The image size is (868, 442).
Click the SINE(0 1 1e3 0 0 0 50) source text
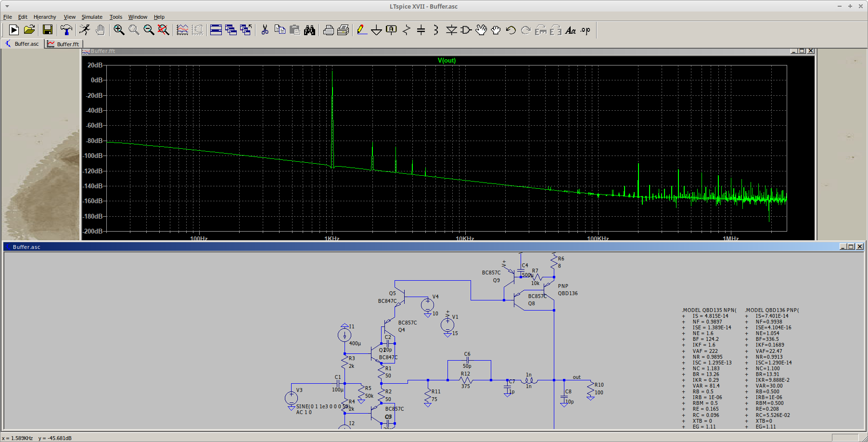point(322,406)
